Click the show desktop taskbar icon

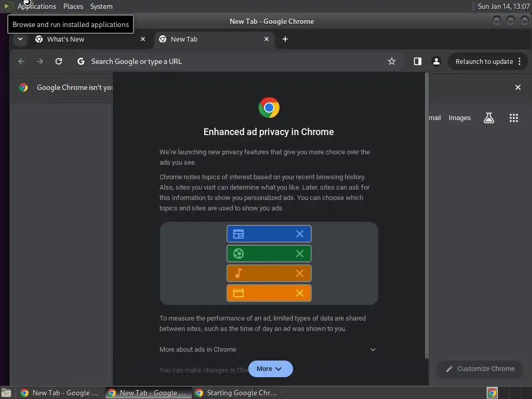[x=6, y=393]
